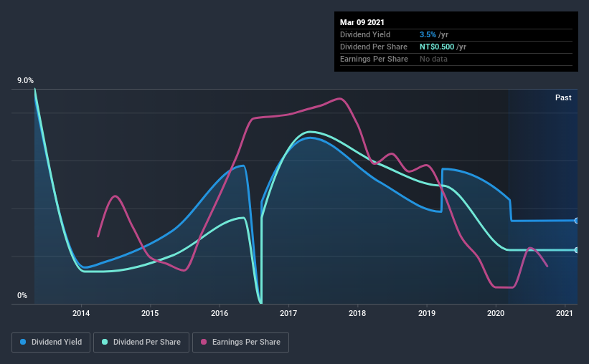Select the 2014 x-axis label
Image resolution: width=589 pixels, height=364 pixels.
pyautogui.click(x=81, y=313)
